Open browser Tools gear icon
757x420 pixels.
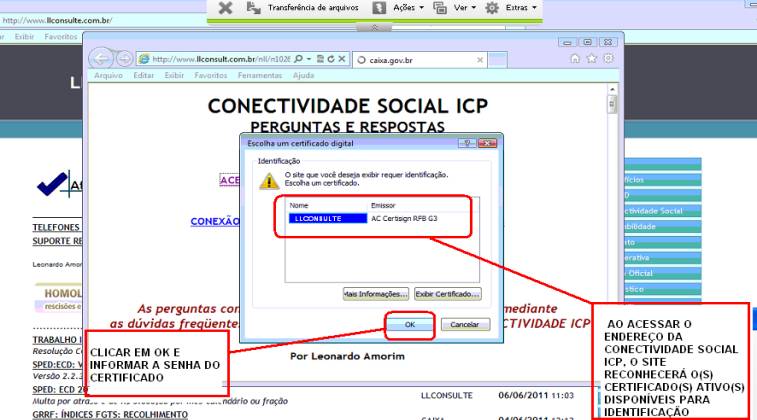(x=608, y=58)
